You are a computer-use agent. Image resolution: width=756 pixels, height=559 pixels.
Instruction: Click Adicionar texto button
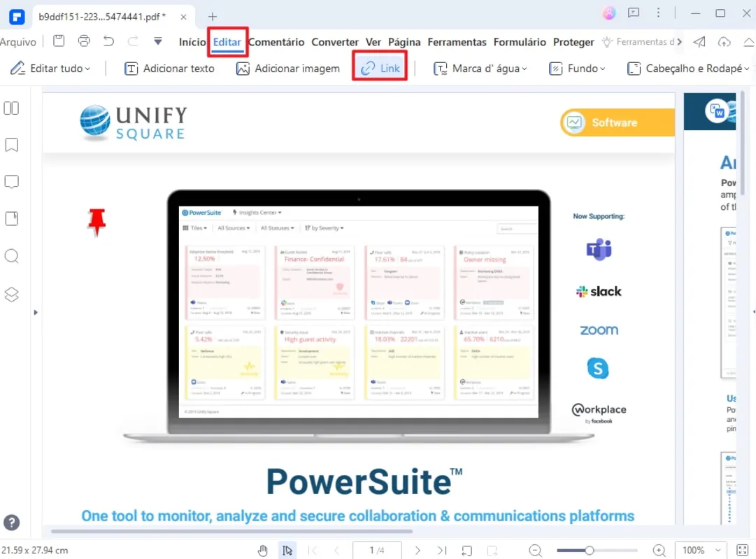click(x=170, y=69)
